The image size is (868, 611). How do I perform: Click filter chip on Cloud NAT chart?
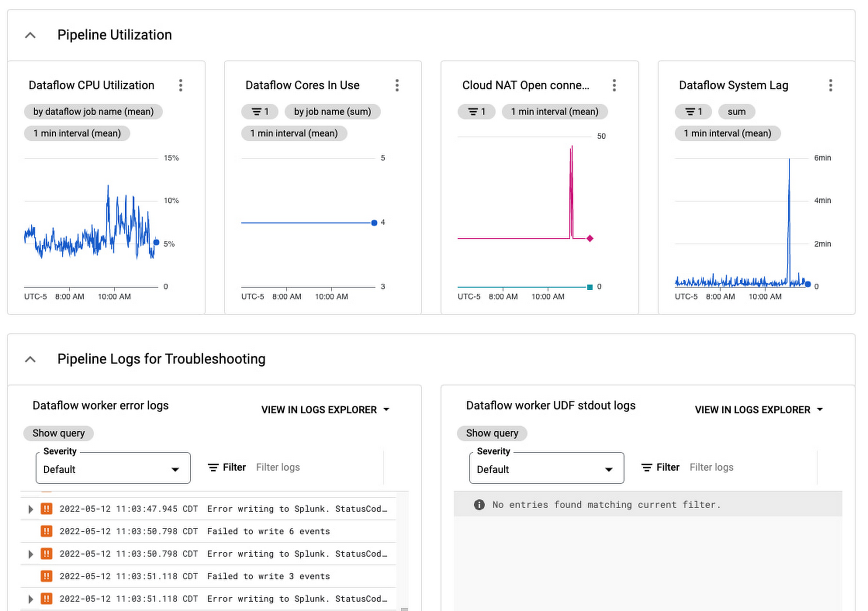[477, 112]
